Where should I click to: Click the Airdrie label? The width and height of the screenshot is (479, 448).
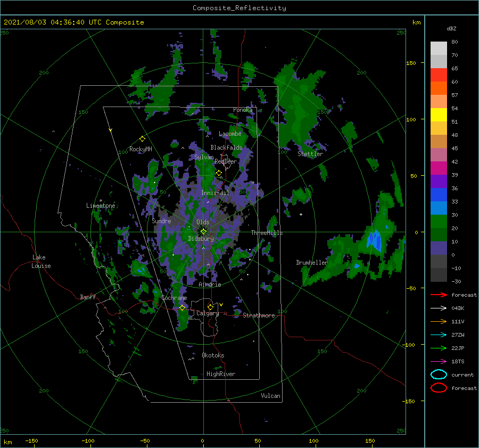(x=210, y=284)
